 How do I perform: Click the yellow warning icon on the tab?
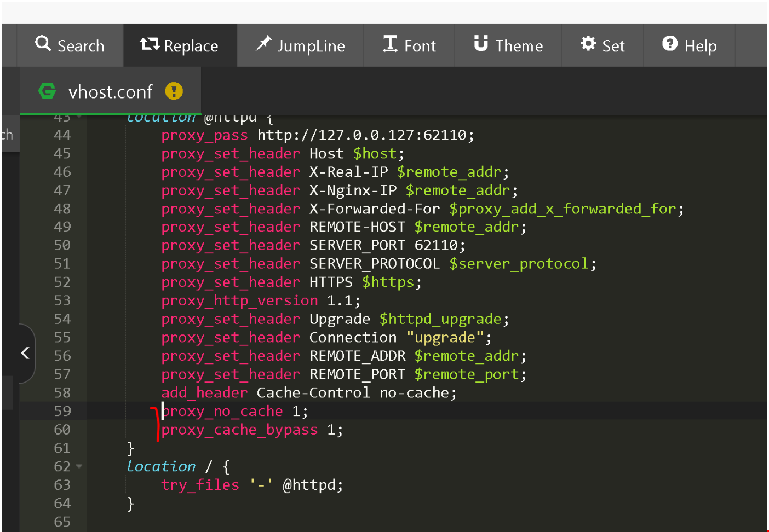[174, 91]
